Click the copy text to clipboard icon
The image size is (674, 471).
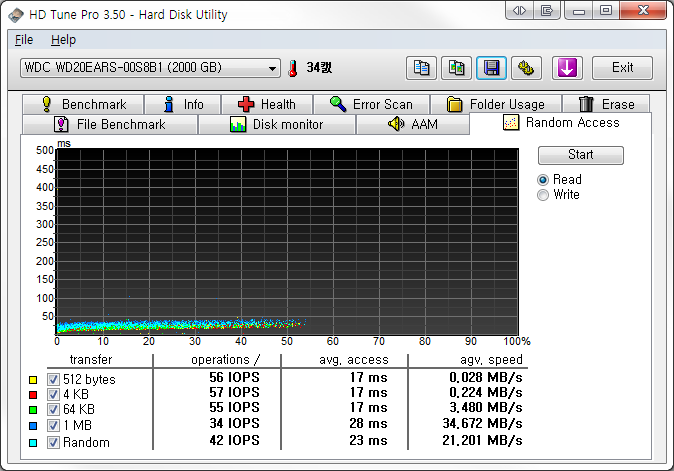[421, 68]
